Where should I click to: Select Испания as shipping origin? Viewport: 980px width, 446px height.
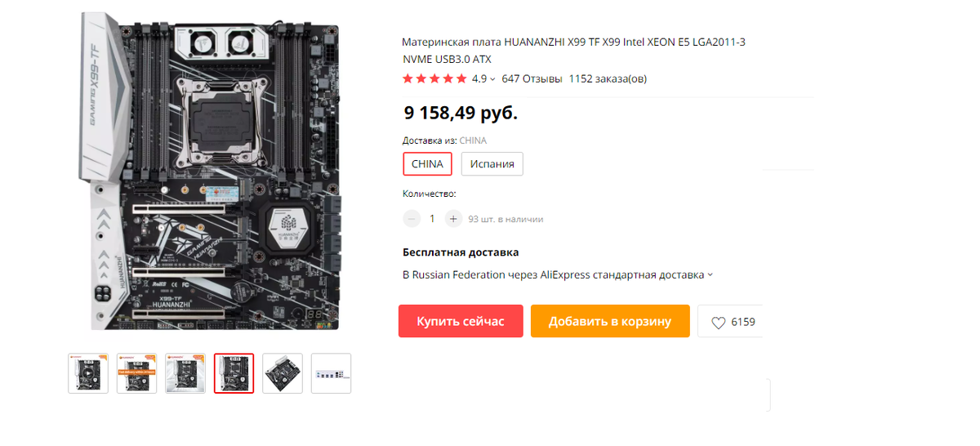pos(492,164)
